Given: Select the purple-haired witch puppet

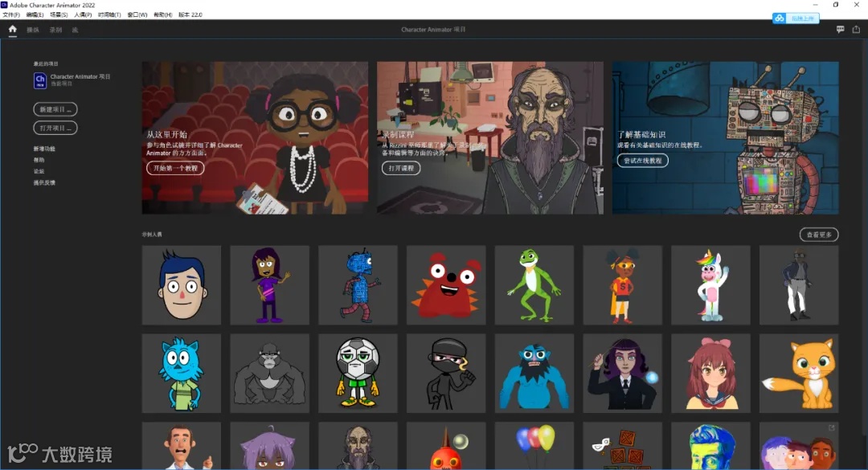Looking at the screenshot, I should point(622,373).
